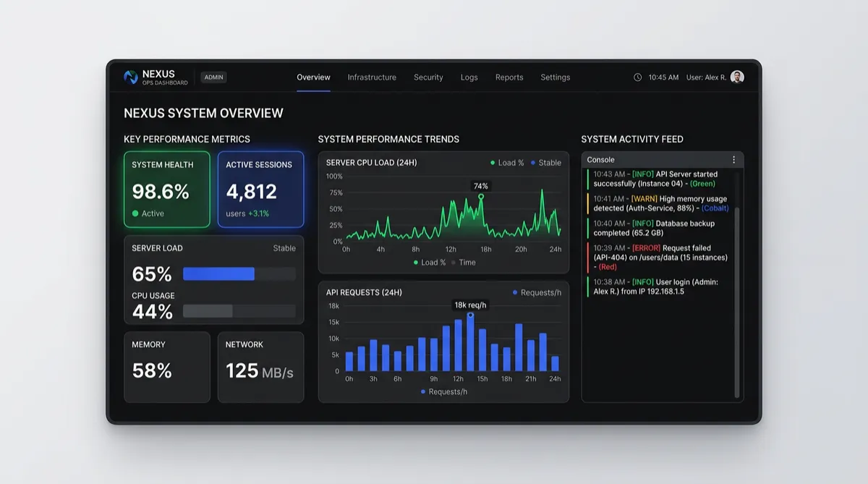Click the Nexus logo icon
The image size is (868, 484).
(131, 77)
